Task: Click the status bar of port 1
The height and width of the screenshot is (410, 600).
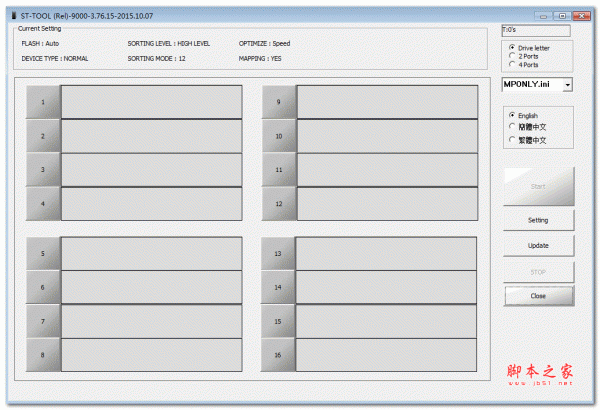Action: [152, 102]
